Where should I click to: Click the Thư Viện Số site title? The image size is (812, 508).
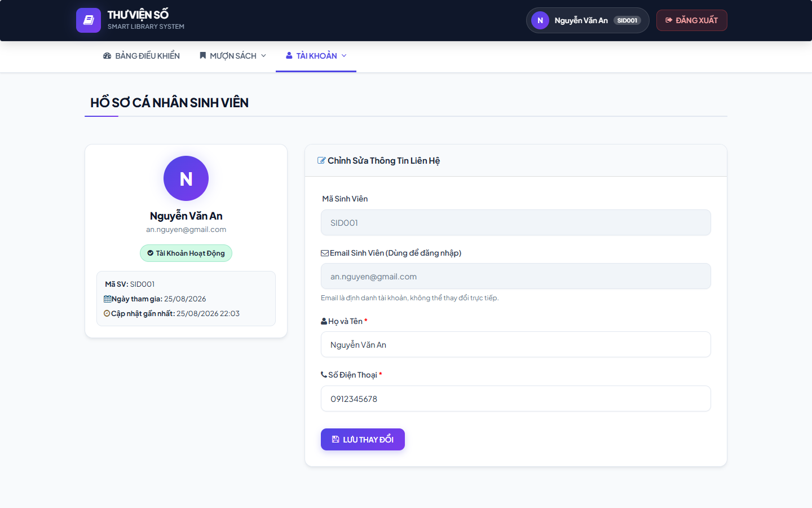(x=138, y=15)
